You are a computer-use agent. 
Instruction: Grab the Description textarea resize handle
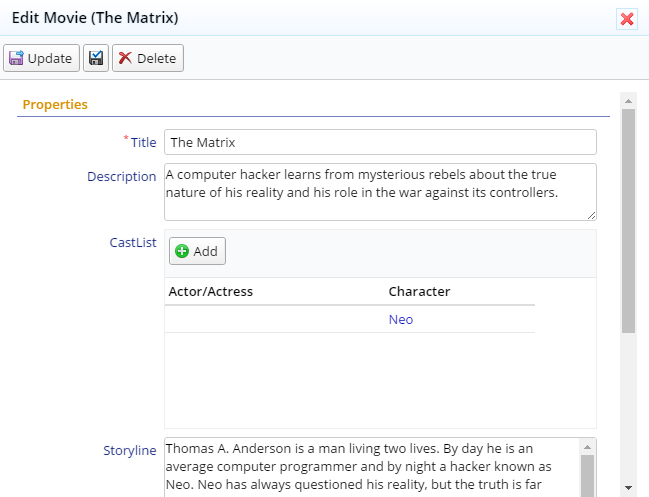point(591,215)
